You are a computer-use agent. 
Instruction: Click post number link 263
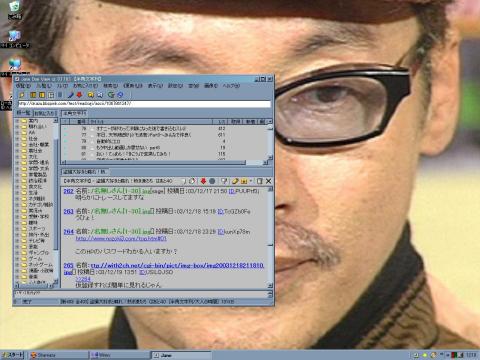[68, 211]
